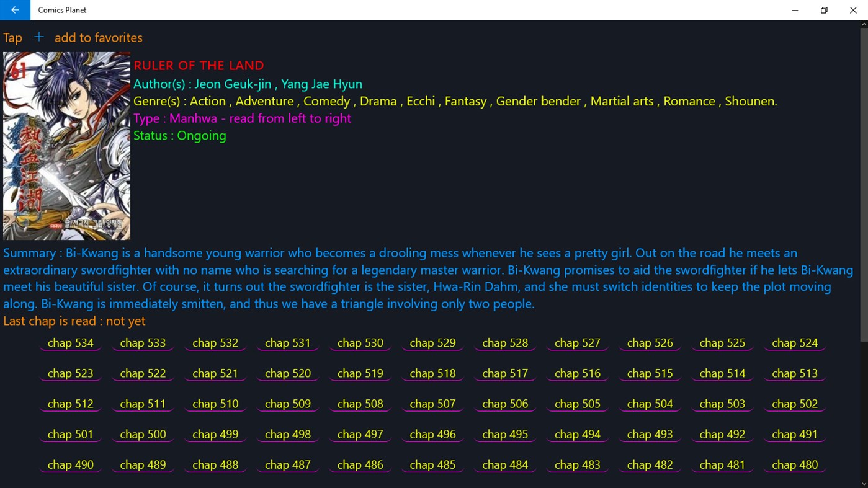Read chap 490
868x488 pixels.
click(x=71, y=464)
